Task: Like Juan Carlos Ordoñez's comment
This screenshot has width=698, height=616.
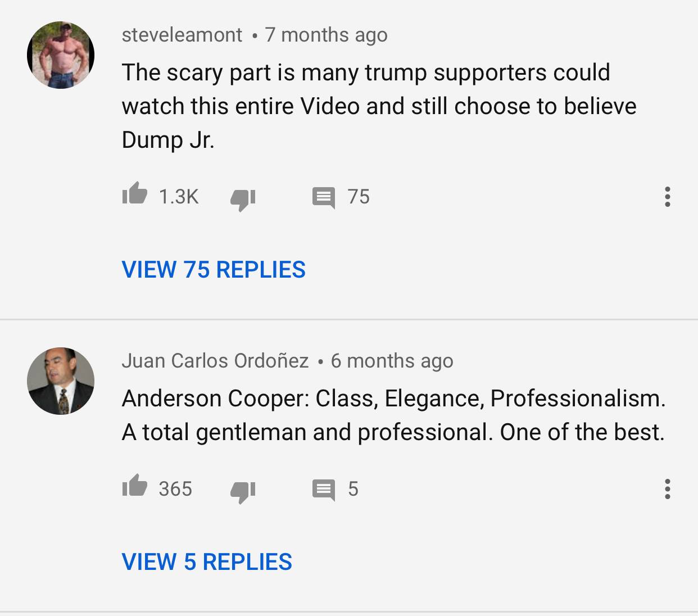Action: [x=135, y=486]
